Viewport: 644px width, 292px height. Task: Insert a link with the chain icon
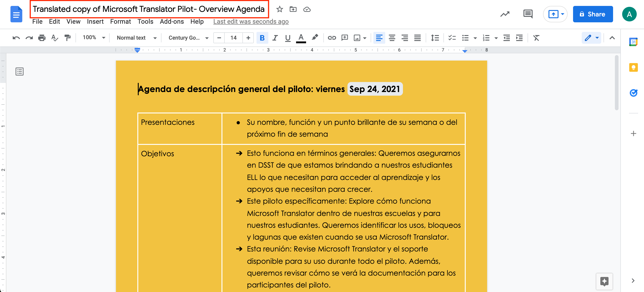[x=332, y=38]
